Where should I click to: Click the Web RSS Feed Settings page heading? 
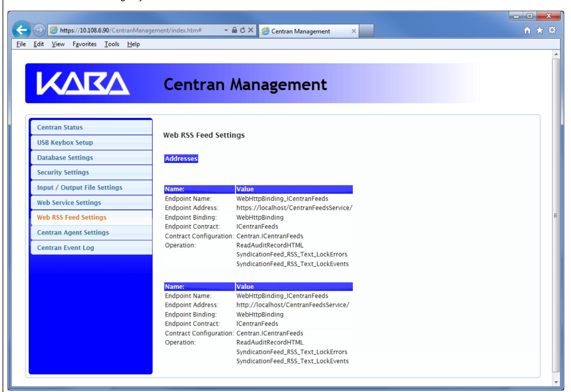pyautogui.click(x=204, y=135)
